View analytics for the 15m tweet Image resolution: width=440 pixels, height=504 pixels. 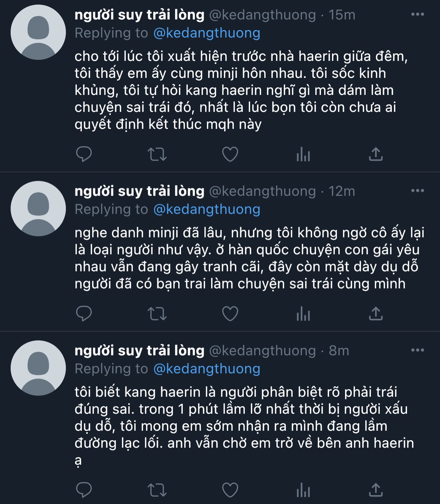point(303,154)
